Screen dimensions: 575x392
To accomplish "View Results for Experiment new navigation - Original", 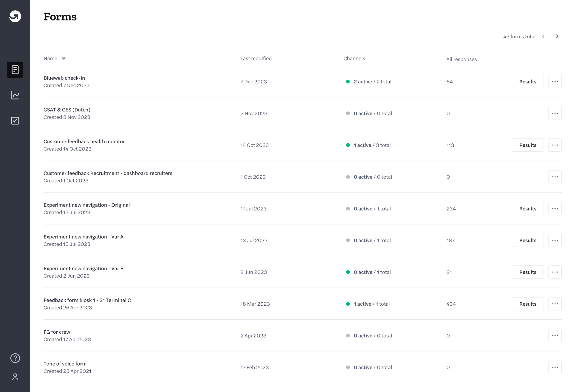I will [x=528, y=209].
